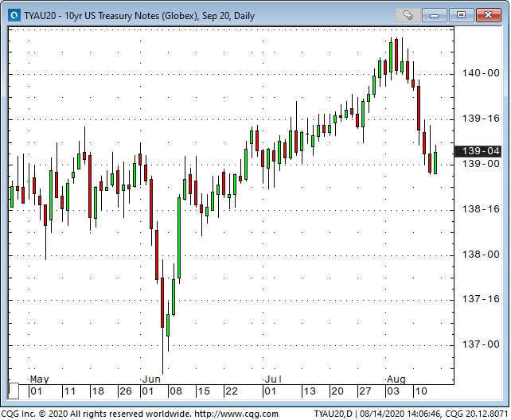Click the timestamp 08/14/2020 14:06:46
511x420 pixels.
(x=400, y=414)
